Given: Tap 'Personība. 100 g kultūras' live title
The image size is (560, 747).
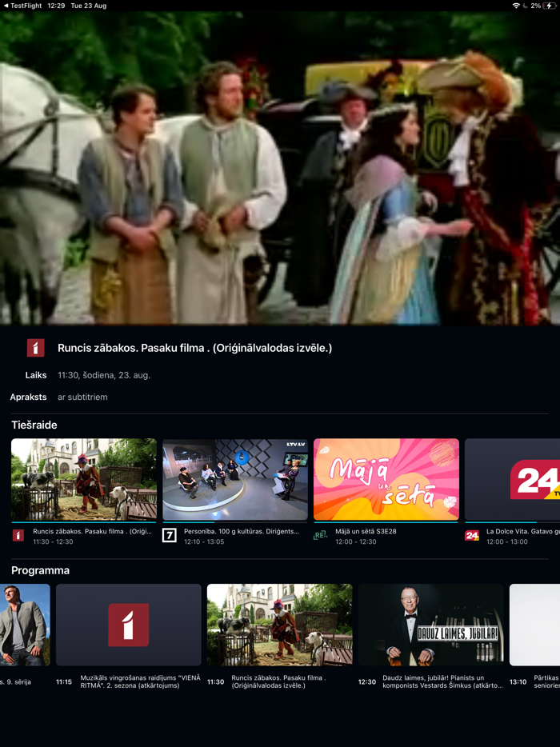Looking at the screenshot, I should point(242,531).
